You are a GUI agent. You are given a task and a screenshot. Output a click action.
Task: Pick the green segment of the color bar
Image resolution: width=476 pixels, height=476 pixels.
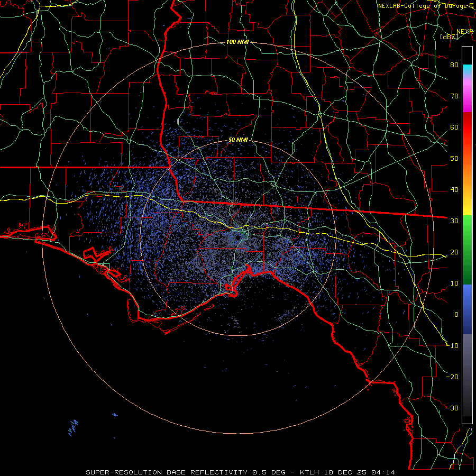(467, 249)
